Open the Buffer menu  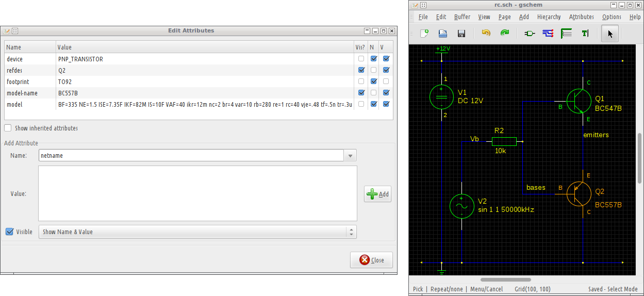click(462, 17)
